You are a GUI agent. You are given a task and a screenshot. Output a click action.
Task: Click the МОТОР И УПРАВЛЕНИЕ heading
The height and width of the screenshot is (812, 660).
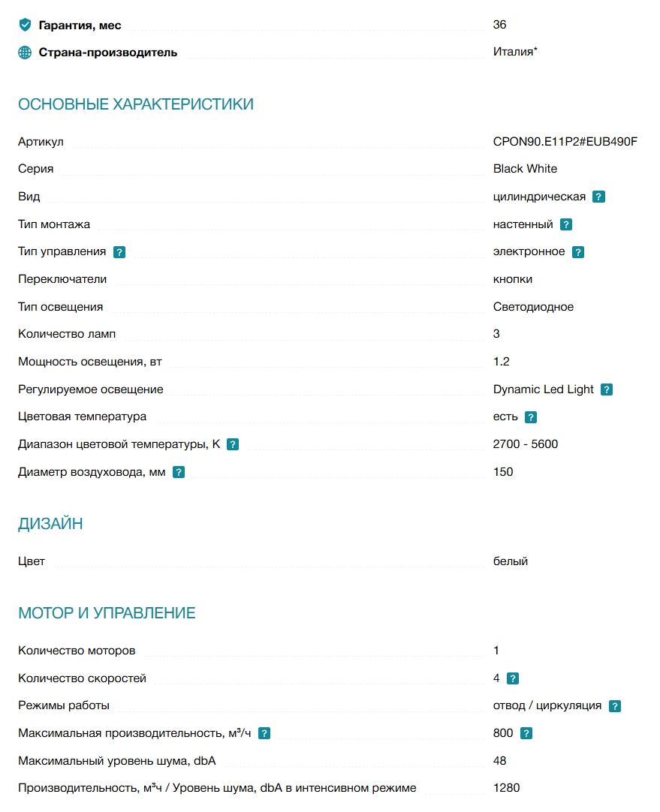pyautogui.click(x=107, y=613)
